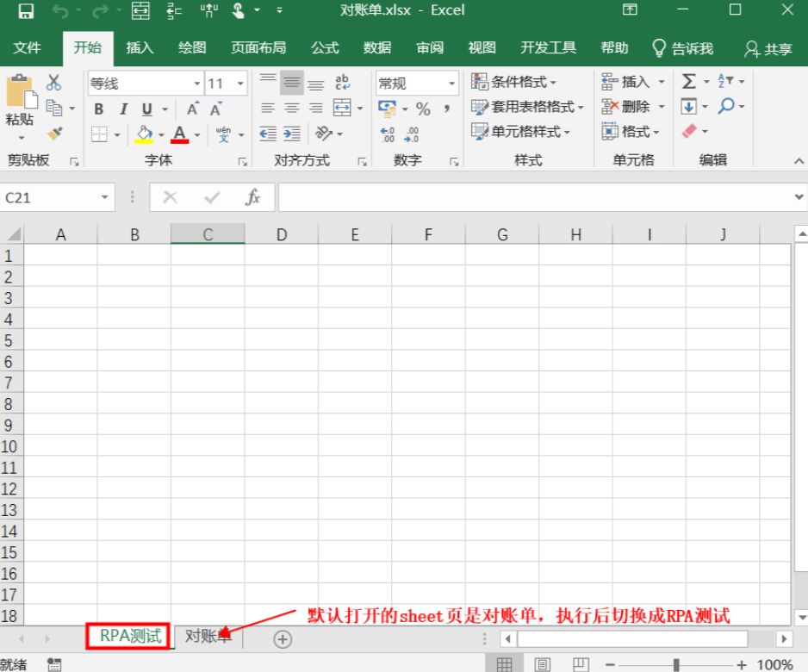The image size is (808, 672).
Task: Switch to the 公式 tab
Action: 325,48
